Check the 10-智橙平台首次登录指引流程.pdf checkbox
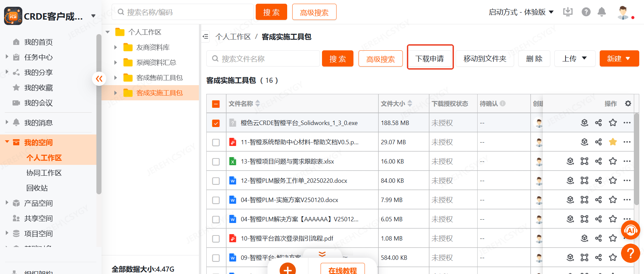644x274 pixels. coord(216,239)
